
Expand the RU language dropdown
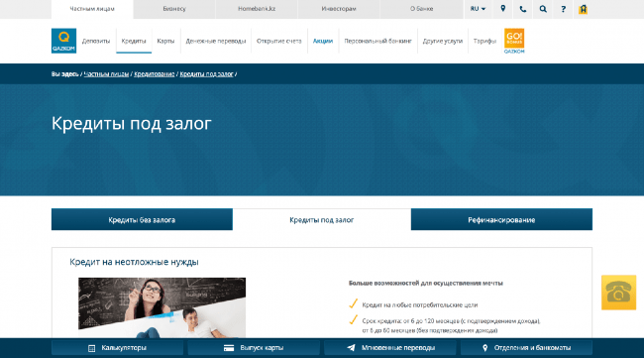click(x=478, y=9)
